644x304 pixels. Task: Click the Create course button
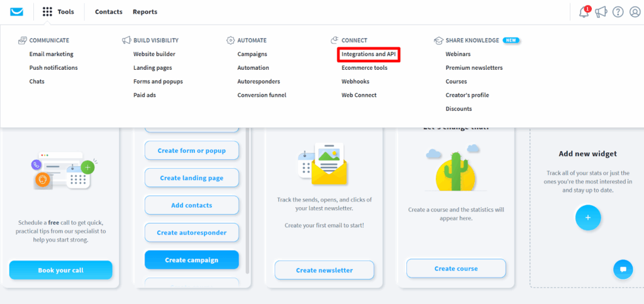click(457, 268)
